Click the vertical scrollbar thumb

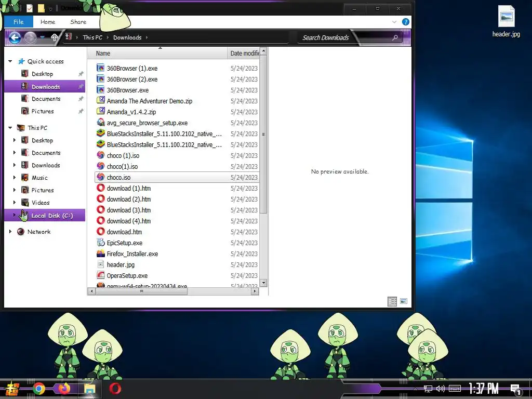coord(263,135)
